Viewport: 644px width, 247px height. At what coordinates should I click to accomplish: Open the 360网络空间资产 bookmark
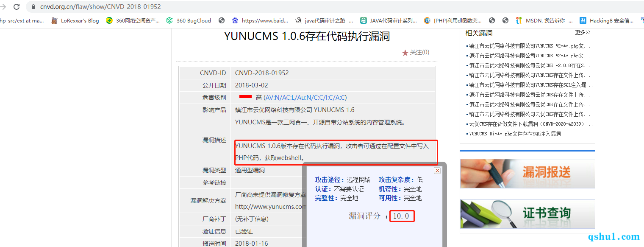pyautogui.click(x=133, y=20)
